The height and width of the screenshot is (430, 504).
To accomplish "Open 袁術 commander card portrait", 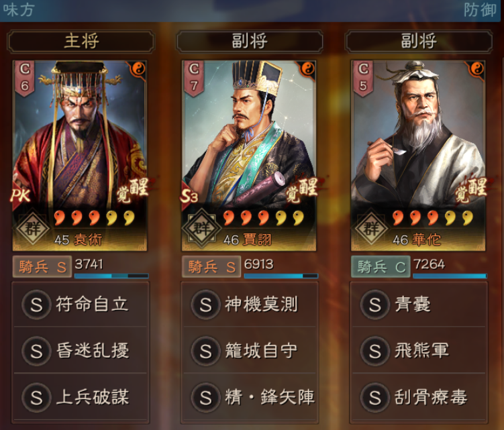I will coord(80,156).
